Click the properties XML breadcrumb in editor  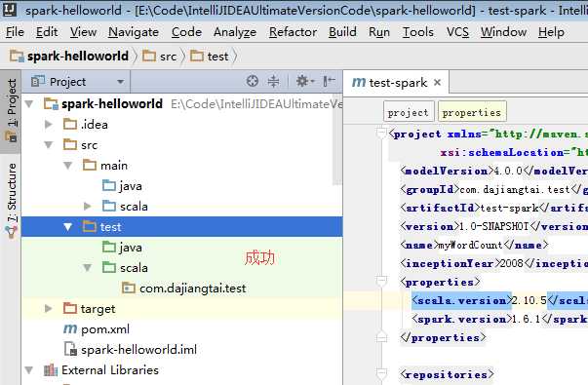[x=472, y=112]
